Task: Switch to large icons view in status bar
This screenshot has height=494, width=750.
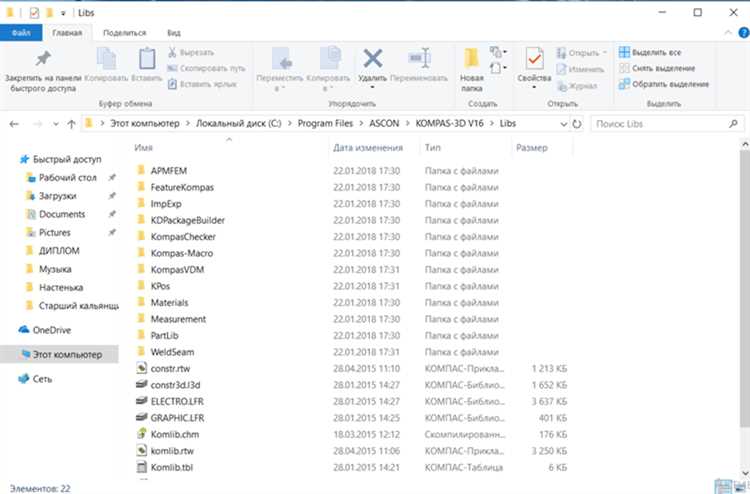Action: click(x=740, y=487)
